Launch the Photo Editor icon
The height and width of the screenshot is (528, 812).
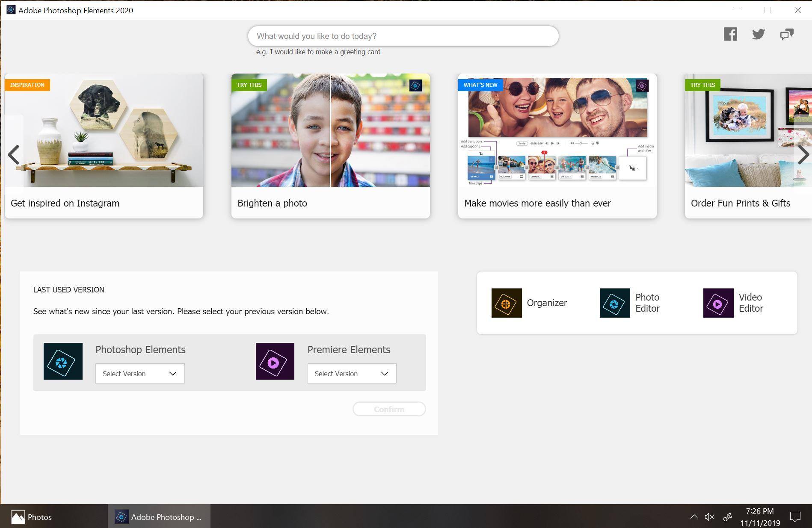614,303
